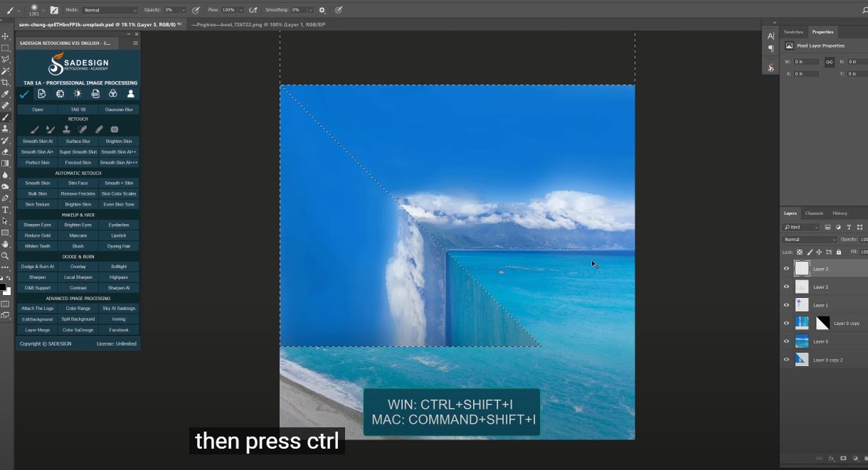
Task: Hide Layer 1 visibility eye
Action: (786, 305)
